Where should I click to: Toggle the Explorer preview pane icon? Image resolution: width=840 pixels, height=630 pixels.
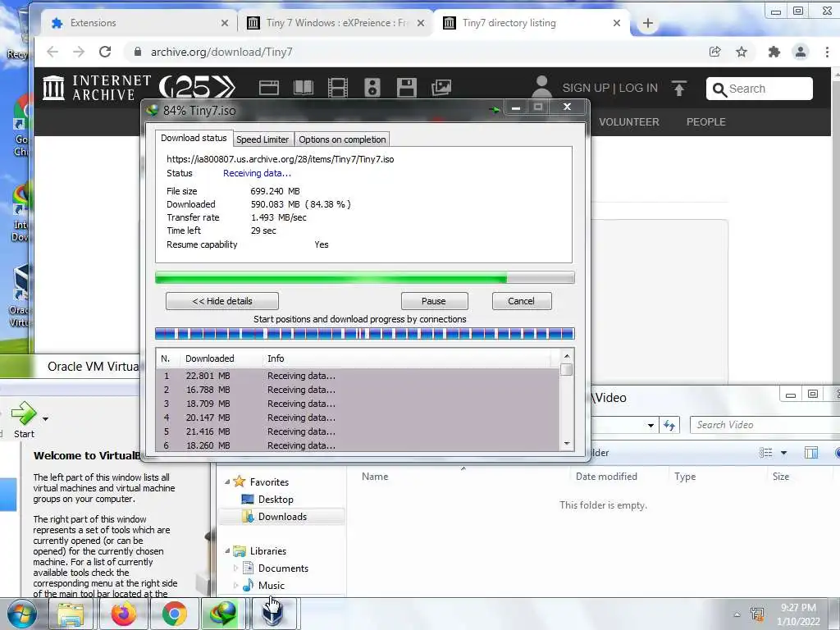click(x=811, y=453)
